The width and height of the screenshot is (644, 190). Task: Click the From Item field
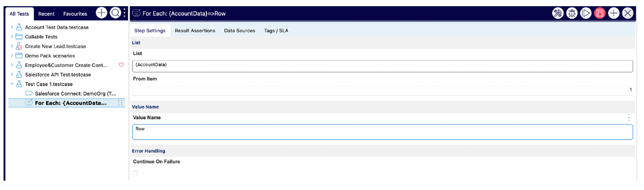[383, 91]
